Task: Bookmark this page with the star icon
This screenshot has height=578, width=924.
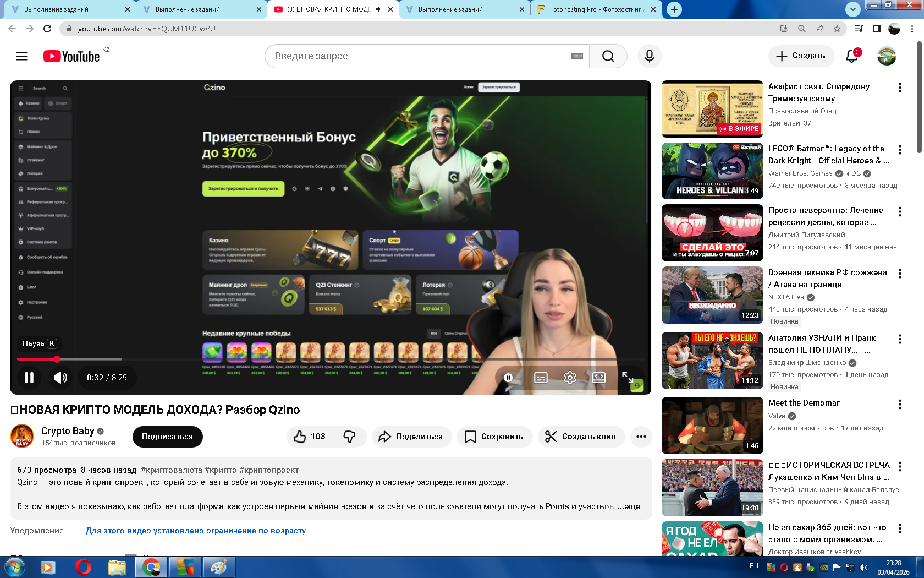Action: tap(837, 29)
